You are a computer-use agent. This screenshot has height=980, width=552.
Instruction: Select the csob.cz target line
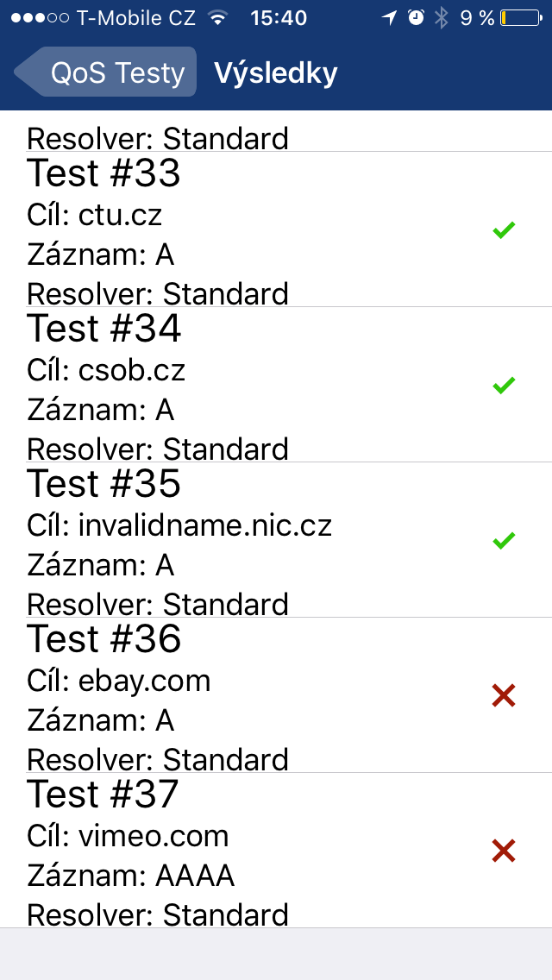pos(106,369)
